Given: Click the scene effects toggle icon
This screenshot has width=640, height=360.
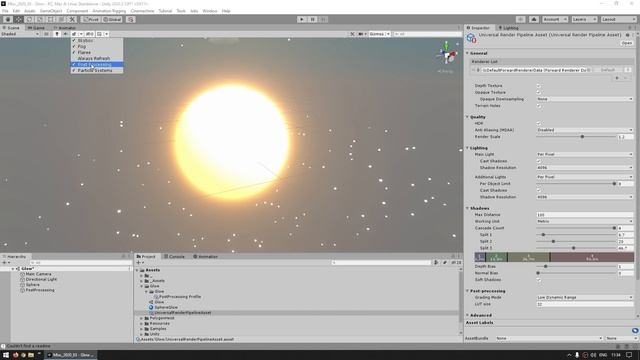Looking at the screenshot, I should (74, 34).
